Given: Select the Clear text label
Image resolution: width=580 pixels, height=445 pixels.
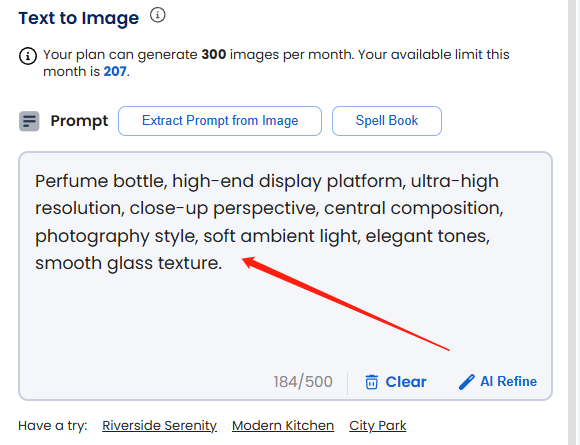Looking at the screenshot, I should 406,382.
